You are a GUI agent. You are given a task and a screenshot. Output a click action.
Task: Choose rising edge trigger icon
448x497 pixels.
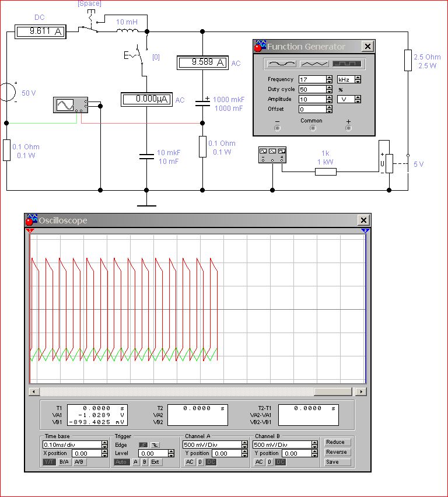143,445
